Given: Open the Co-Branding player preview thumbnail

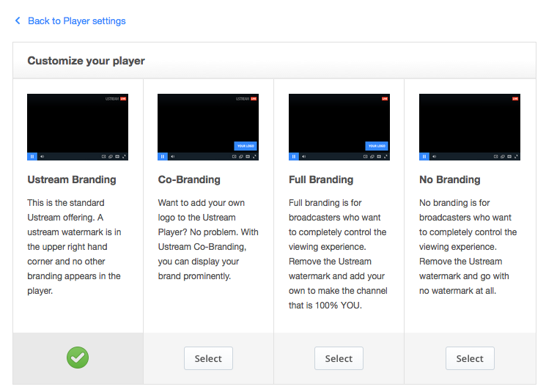Looking at the screenshot, I should click(208, 127).
